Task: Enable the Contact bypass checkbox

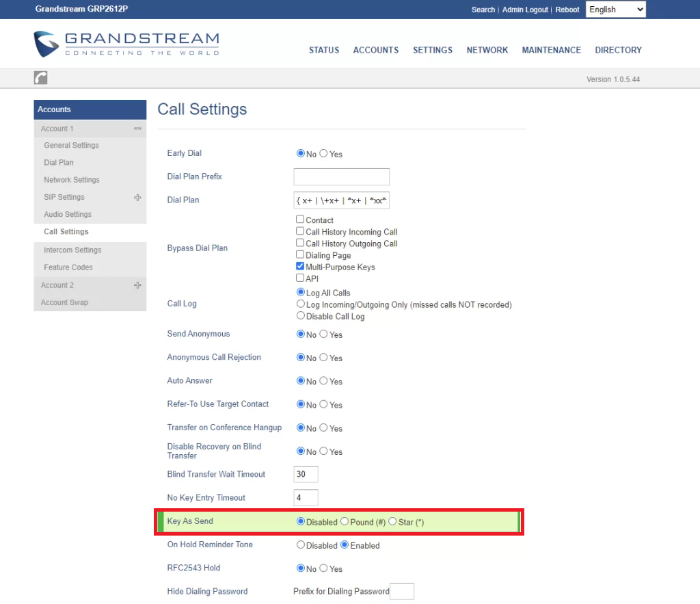Action: [x=300, y=220]
